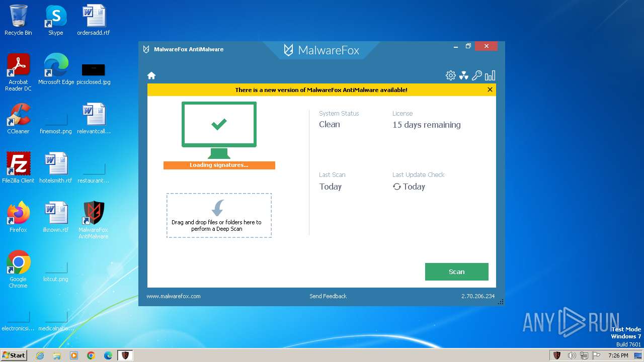This screenshot has width=644, height=362.
Task: Select the relevantcall document icon
Action: click(94, 119)
